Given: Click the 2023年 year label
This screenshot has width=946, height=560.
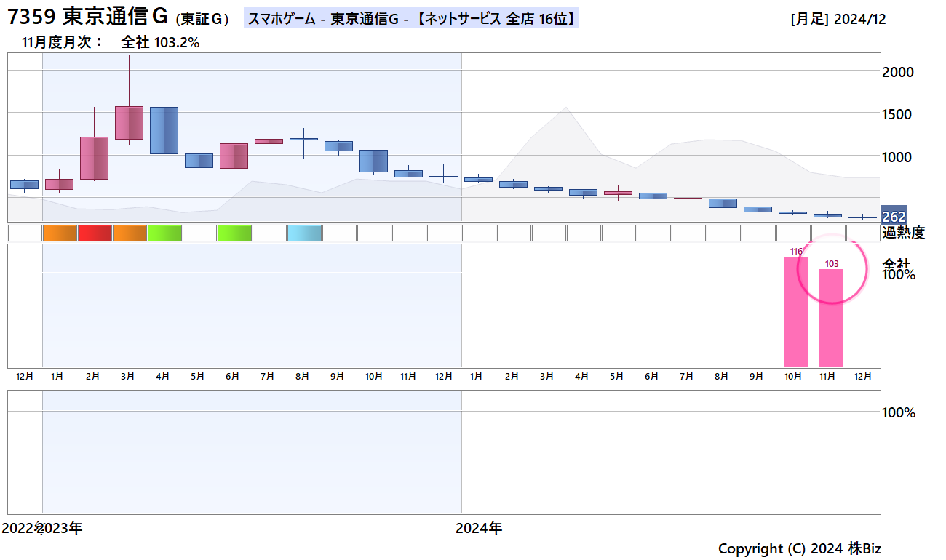Looking at the screenshot, I should coord(60,528).
